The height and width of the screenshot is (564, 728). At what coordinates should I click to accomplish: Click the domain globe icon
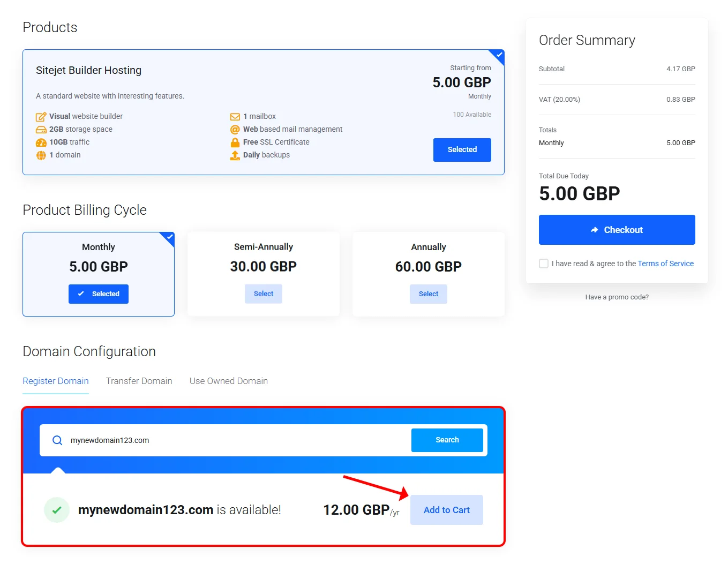(x=41, y=155)
